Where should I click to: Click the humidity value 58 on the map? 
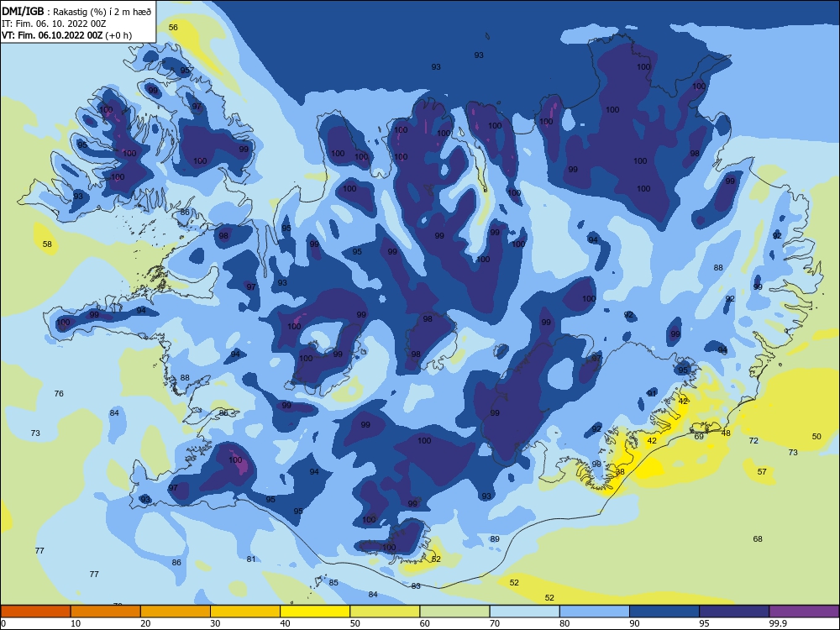47,244
